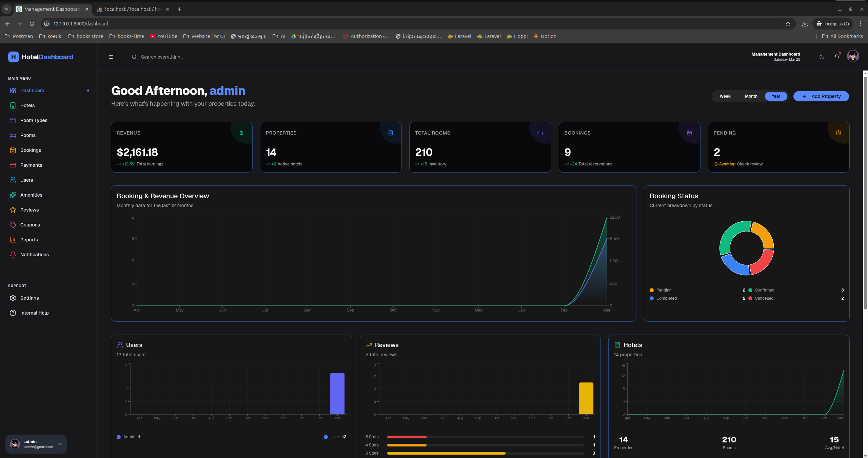The image size is (868, 458).
Task: Click the Add Property button
Action: coord(821,96)
